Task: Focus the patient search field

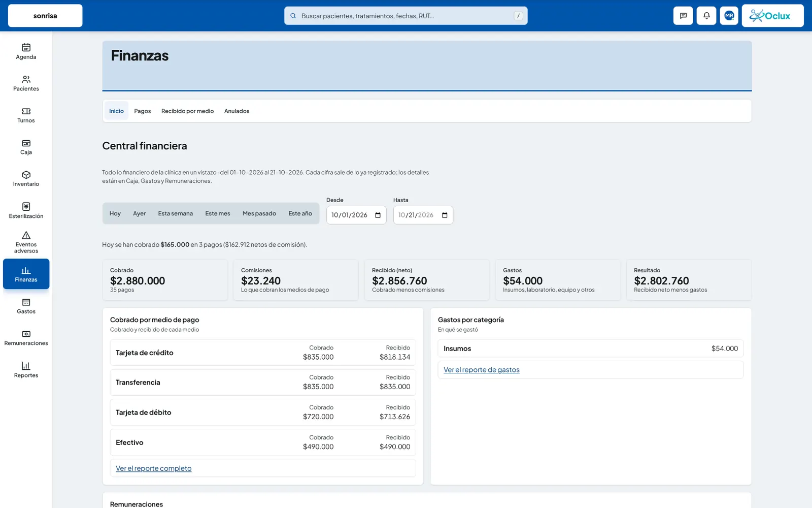Action: [406, 16]
